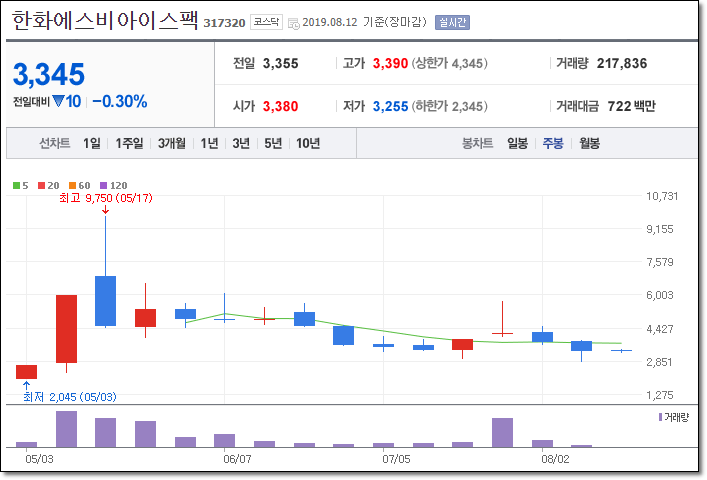707x480 pixels.
Task: Click the 코스닥 market badge
Action: pyautogui.click(x=266, y=22)
